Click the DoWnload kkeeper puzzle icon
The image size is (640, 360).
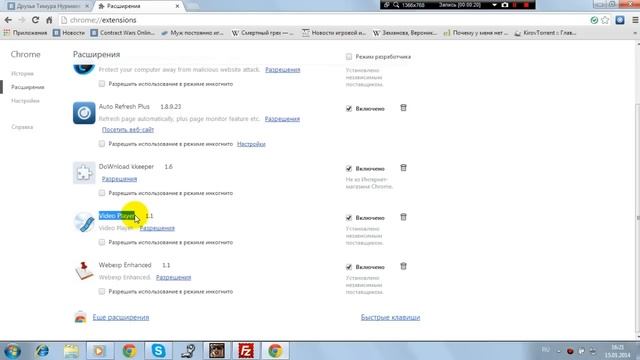coord(84,173)
